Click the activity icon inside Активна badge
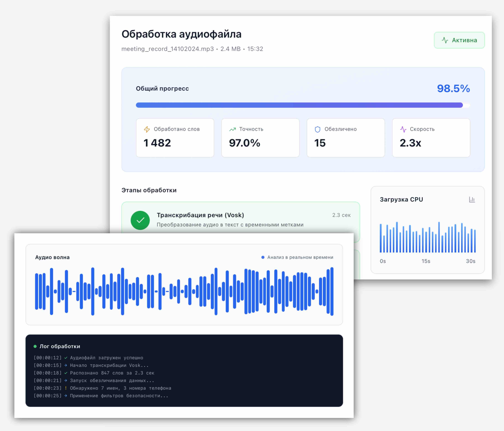The width and height of the screenshot is (504, 431). (445, 40)
